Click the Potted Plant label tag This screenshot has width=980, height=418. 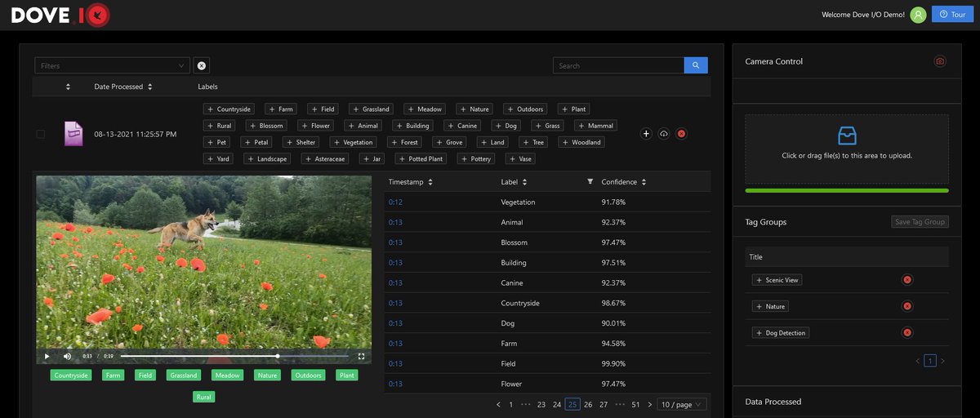coord(421,159)
